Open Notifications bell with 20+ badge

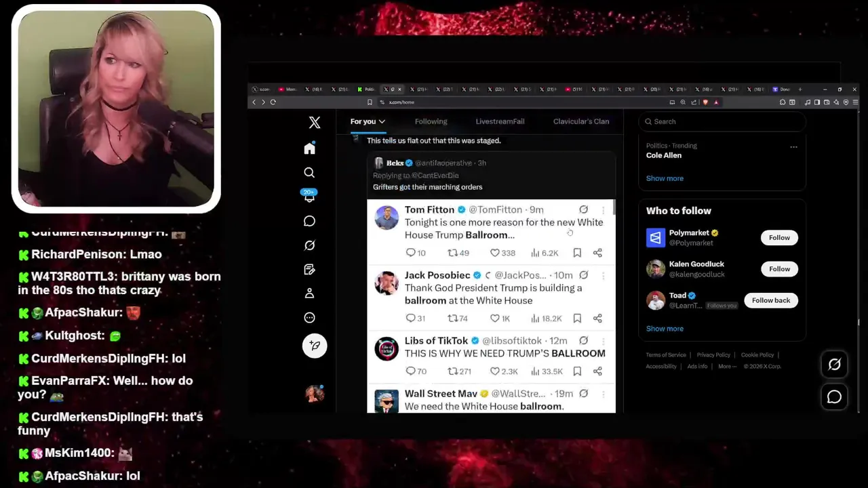click(309, 197)
